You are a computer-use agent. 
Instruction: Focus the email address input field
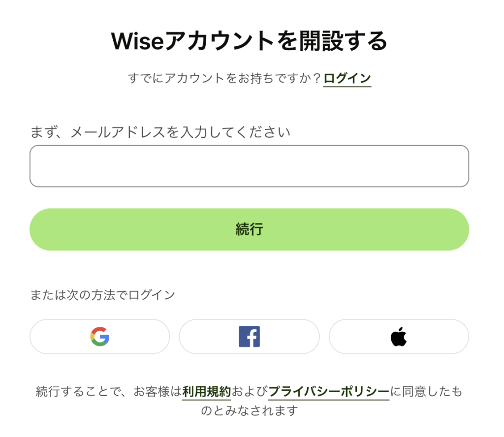[x=249, y=166]
